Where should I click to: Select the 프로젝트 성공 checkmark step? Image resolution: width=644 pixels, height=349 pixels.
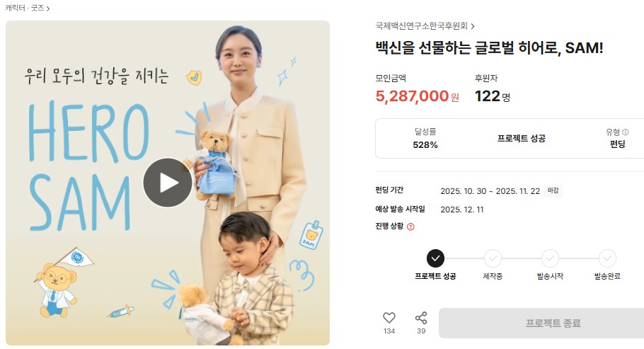[x=435, y=258]
